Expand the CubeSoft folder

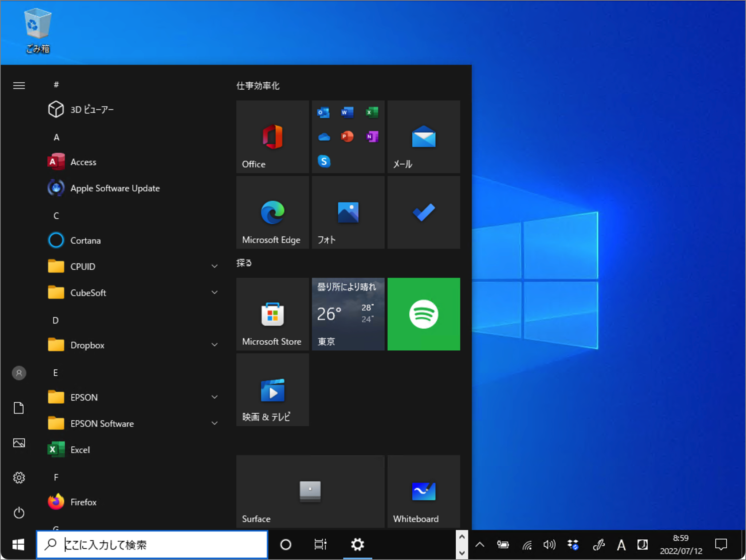pos(215,292)
